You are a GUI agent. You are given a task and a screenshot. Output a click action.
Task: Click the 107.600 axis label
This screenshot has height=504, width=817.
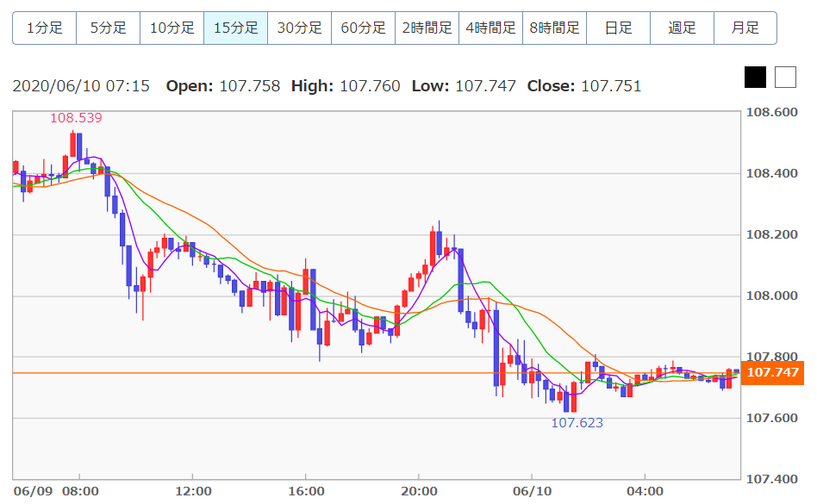(771, 418)
